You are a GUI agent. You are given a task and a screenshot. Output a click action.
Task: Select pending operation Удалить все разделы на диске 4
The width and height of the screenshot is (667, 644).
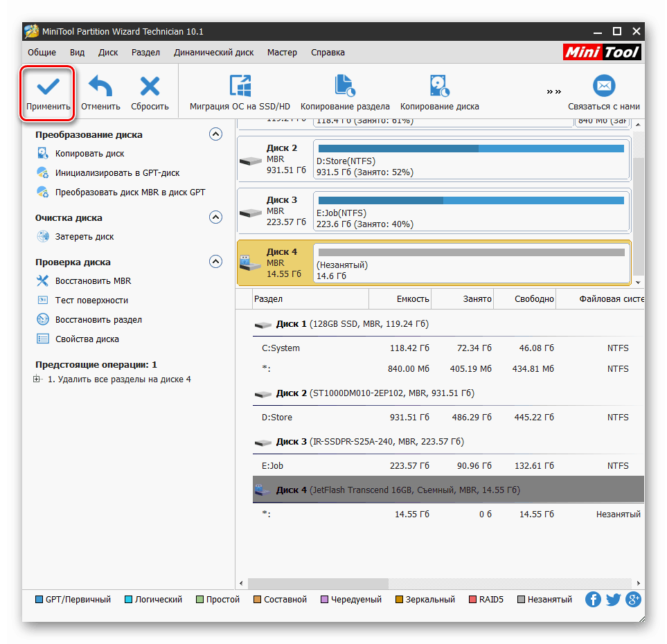[119, 379]
